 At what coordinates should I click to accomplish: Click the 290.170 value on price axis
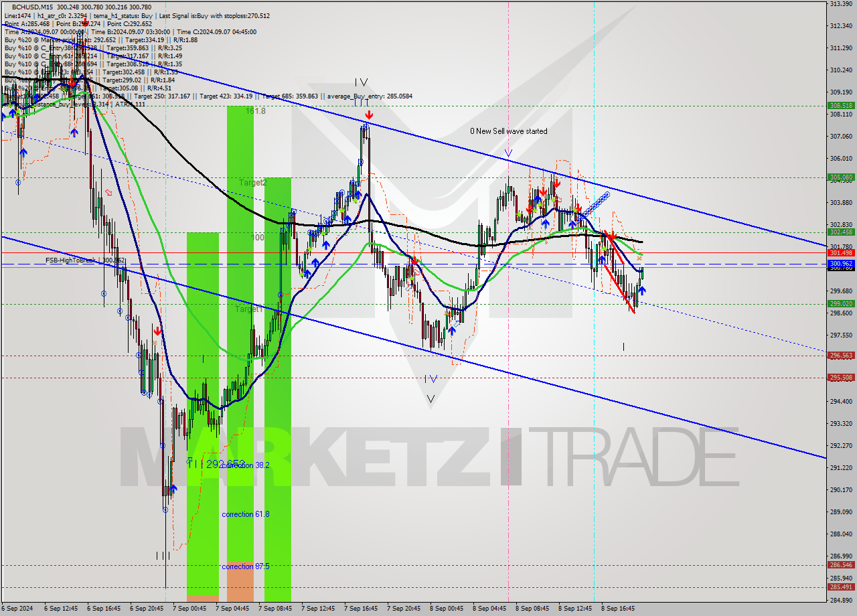click(x=841, y=489)
